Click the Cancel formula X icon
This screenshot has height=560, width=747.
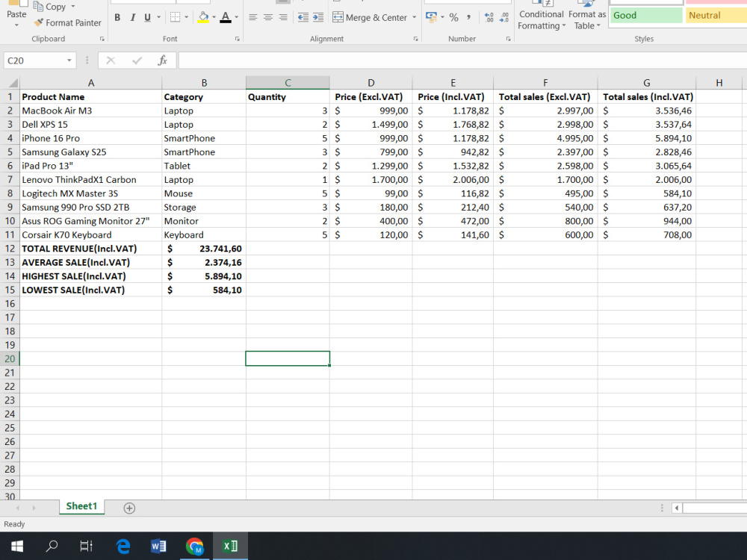[x=111, y=60]
